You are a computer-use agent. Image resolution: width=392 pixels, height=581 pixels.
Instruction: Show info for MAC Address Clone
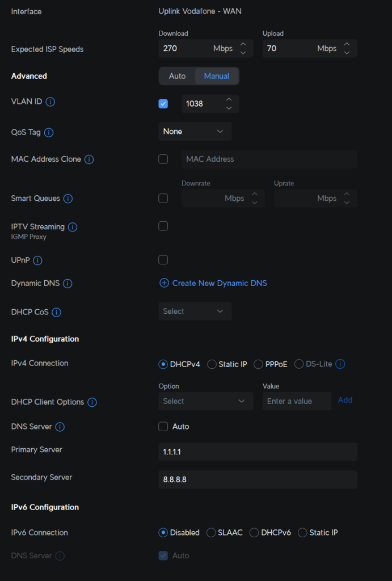[89, 159]
